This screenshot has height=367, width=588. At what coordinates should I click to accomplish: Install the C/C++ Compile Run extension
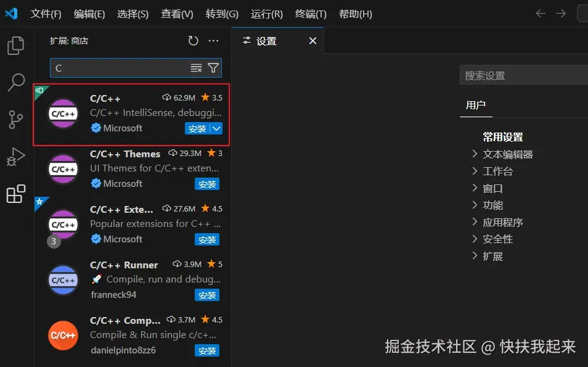tap(207, 350)
